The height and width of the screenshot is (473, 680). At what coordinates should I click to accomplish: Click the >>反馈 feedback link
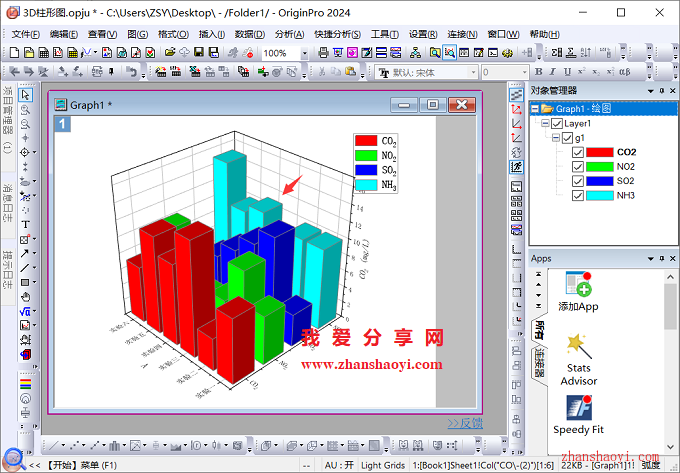pyautogui.click(x=465, y=423)
